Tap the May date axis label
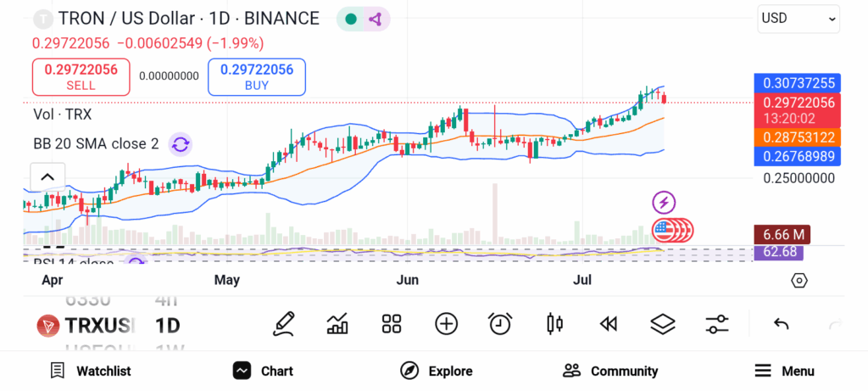The width and height of the screenshot is (868, 391). click(227, 280)
